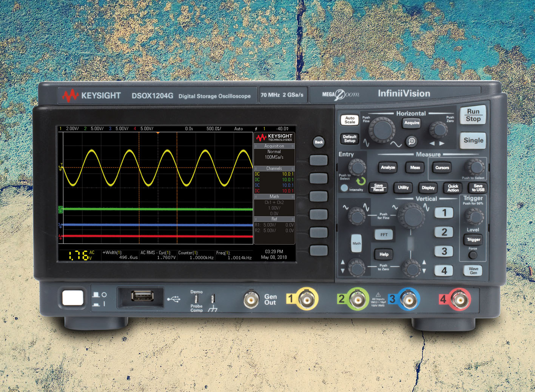Screen dimensions: 535x392
Task: Open the Display menu
Action: pyautogui.click(x=428, y=188)
